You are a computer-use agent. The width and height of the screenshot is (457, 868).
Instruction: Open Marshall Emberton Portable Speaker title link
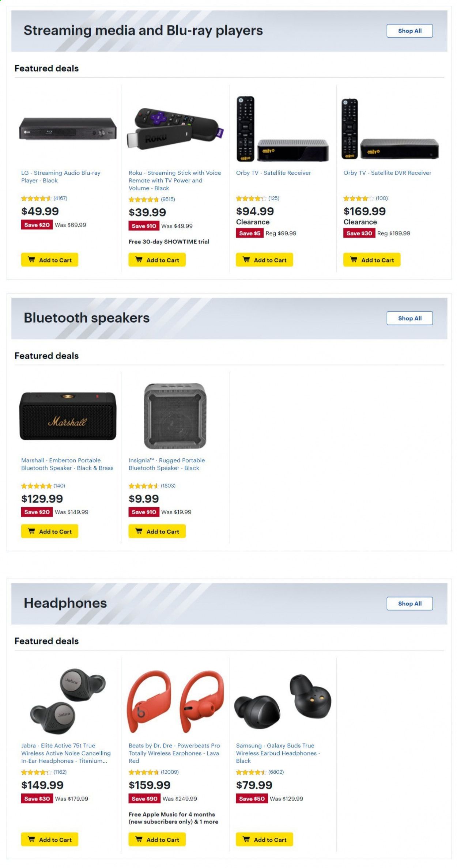tap(67, 464)
